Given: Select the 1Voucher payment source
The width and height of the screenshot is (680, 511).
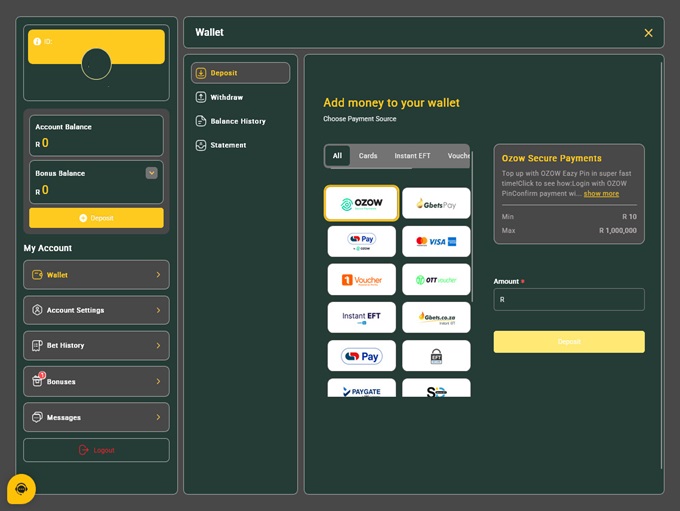Looking at the screenshot, I should [361, 279].
